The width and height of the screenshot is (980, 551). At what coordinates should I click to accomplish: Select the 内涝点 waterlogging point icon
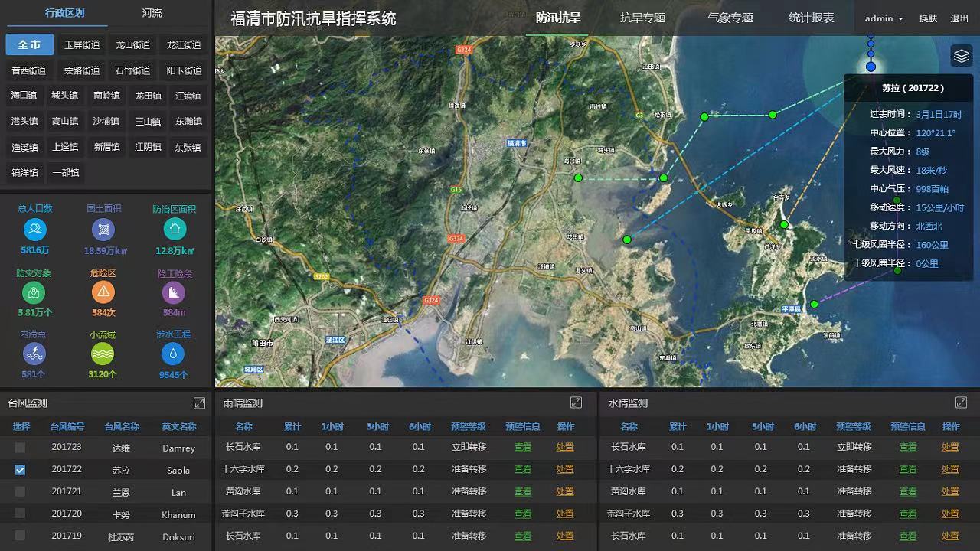(34, 354)
